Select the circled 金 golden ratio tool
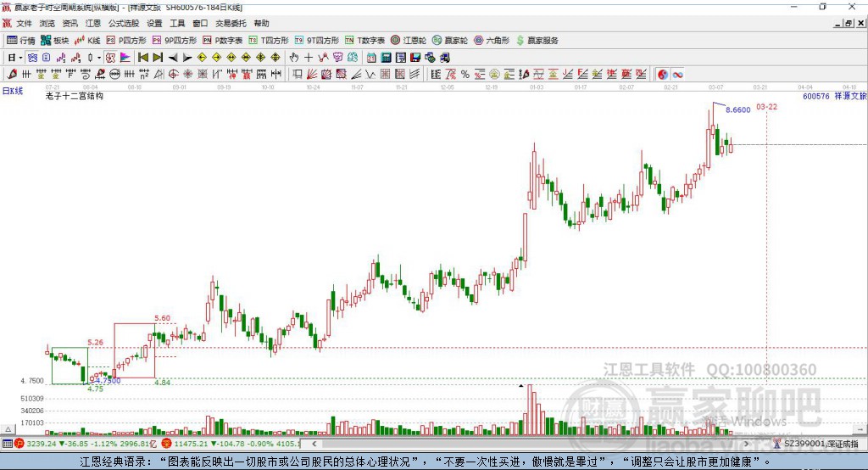The height and width of the screenshot is (470, 868). [x=494, y=75]
